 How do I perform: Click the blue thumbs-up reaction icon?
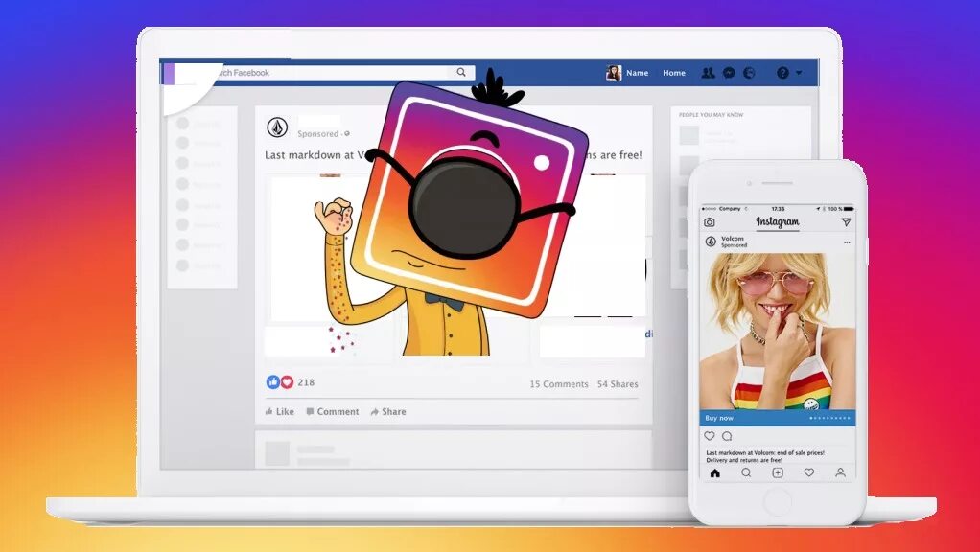(x=273, y=382)
